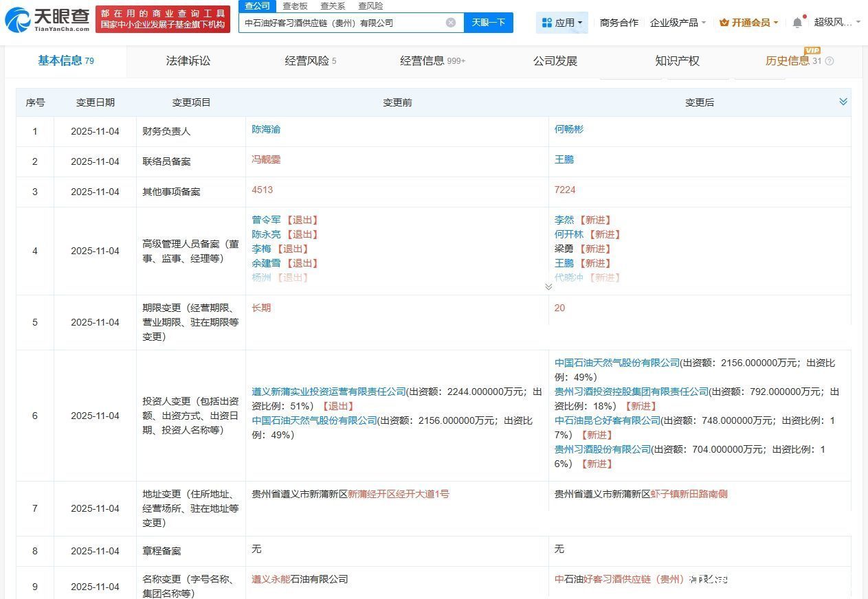Click the company name search input field
The image size is (868, 599).
coord(344,23)
